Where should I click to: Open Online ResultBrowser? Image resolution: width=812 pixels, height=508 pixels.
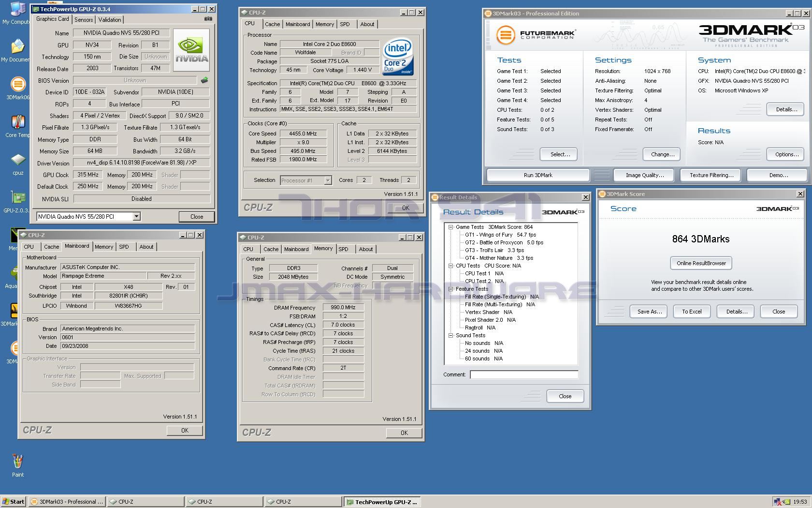click(701, 263)
